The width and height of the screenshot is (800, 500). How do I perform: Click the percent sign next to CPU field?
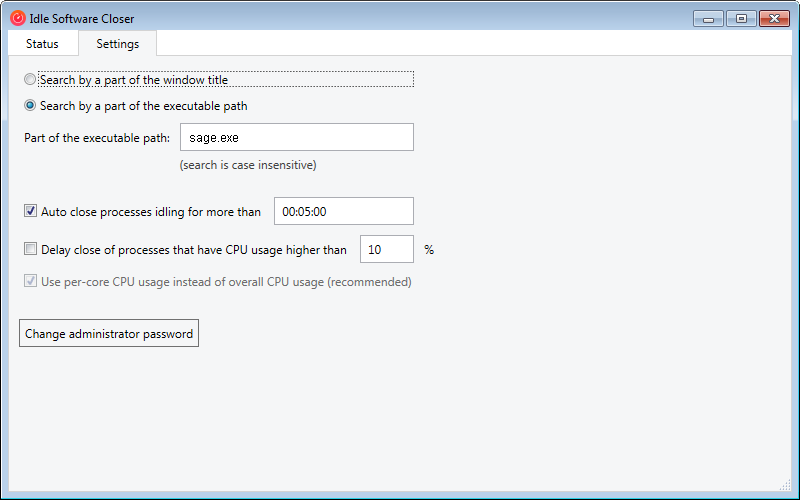click(x=429, y=249)
